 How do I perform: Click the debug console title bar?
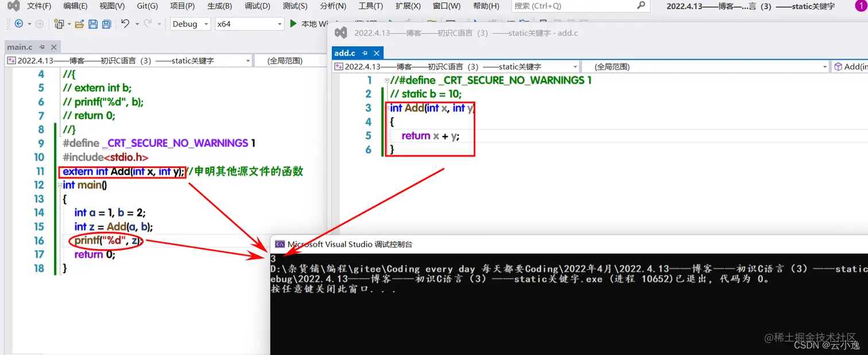coord(569,244)
